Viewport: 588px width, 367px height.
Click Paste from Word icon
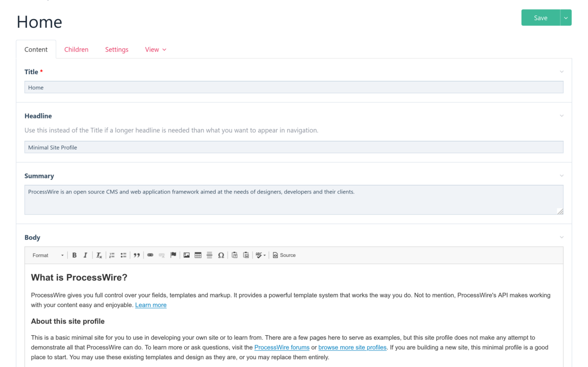[246, 256]
